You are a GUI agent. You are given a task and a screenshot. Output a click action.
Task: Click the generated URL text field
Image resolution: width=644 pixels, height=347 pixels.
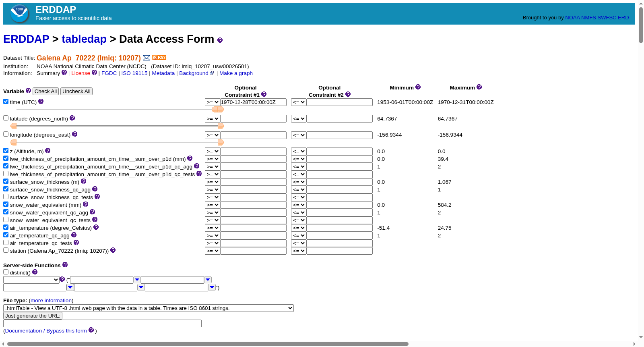102,323
